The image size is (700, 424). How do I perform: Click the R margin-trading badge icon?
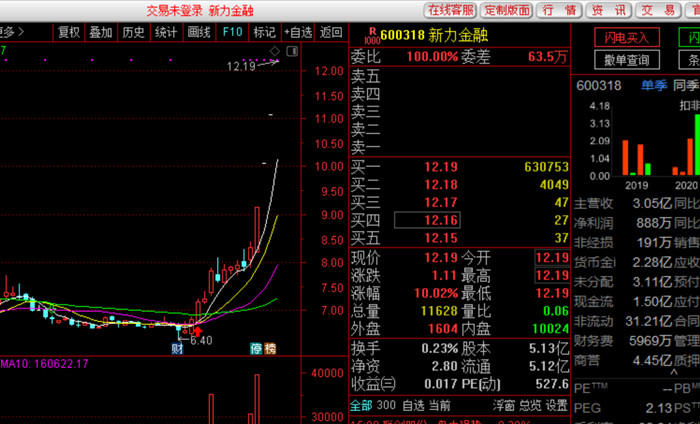point(372,35)
